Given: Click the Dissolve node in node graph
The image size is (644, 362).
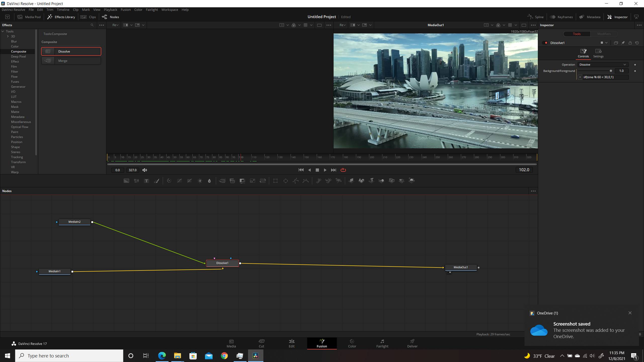Looking at the screenshot, I should [222, 263].
